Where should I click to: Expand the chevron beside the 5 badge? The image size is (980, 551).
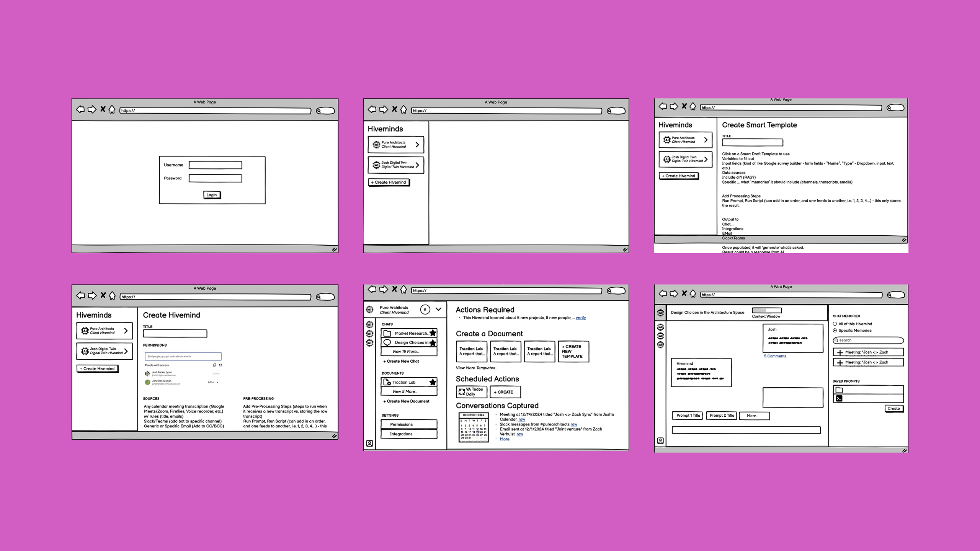[438, 309]
